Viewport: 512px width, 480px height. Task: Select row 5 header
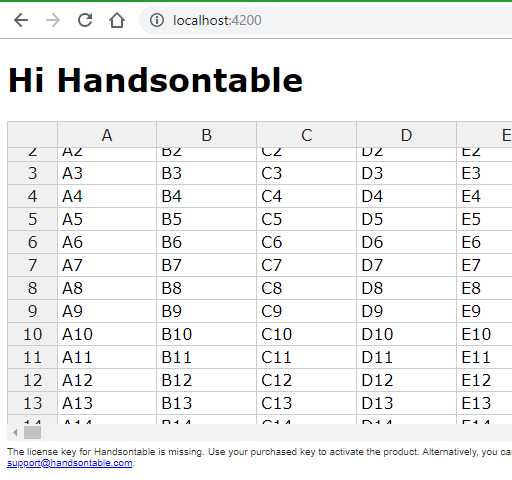32,219
